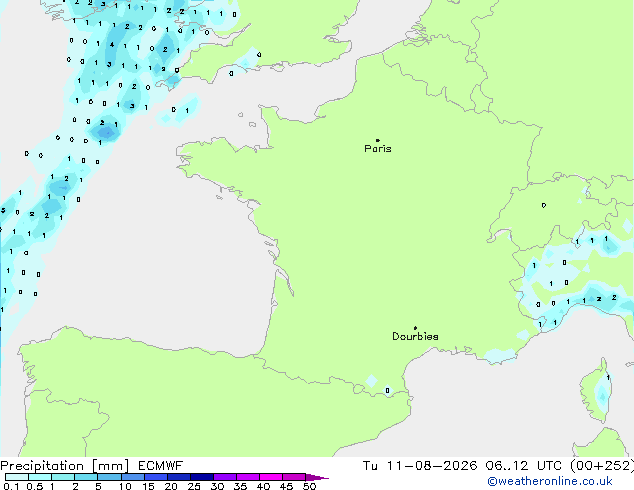
Task: Select the 10–15 mm legend swatch
Action: pos(132,477)
